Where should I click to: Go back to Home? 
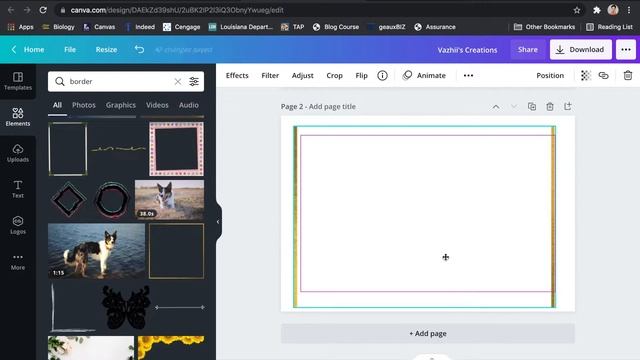(x=28, y=49)
